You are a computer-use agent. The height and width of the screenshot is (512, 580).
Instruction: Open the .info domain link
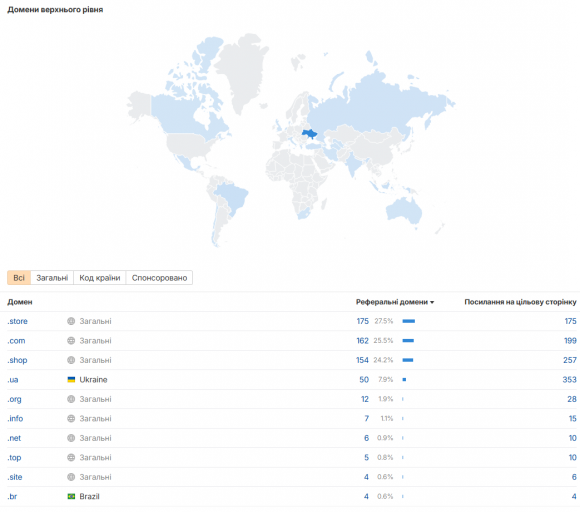(15, 418)
